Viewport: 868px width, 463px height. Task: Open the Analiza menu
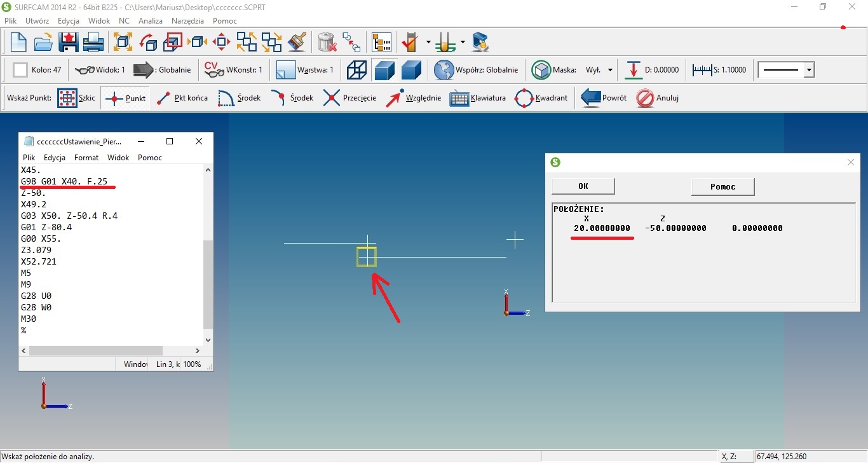coord(151,20)
